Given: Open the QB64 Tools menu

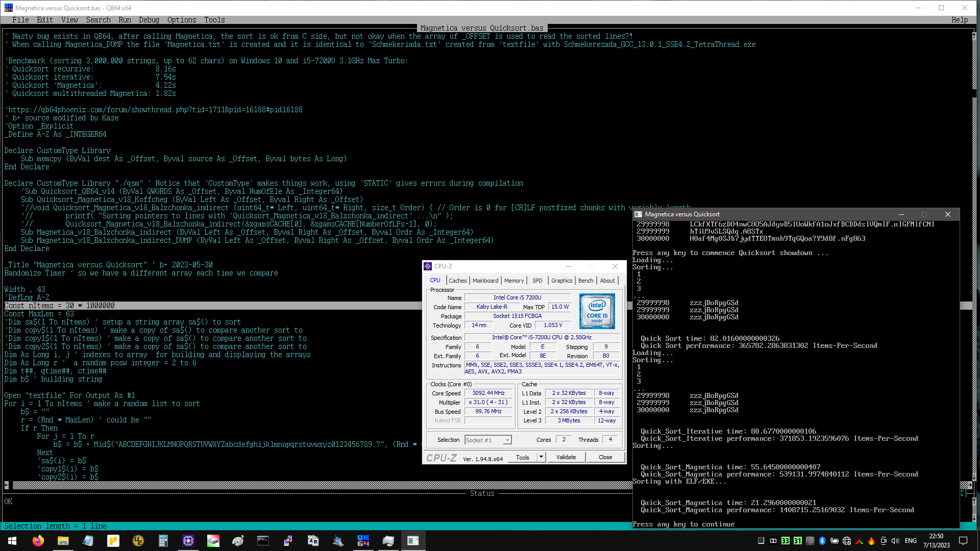Looking at the screenshot, I should (214, 20).
